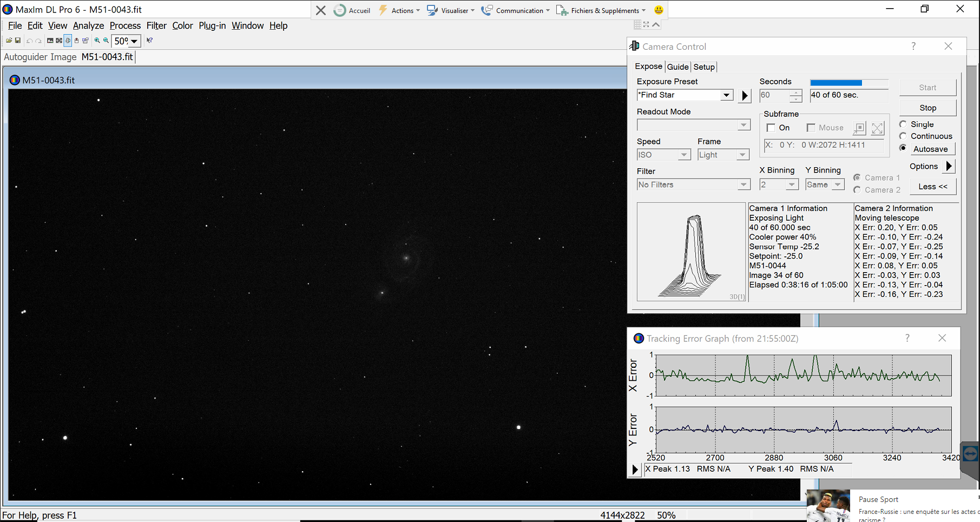Viewport: 980px width, 522px height.
Task: Click the exposure progress bar
Action: point(849,83)
